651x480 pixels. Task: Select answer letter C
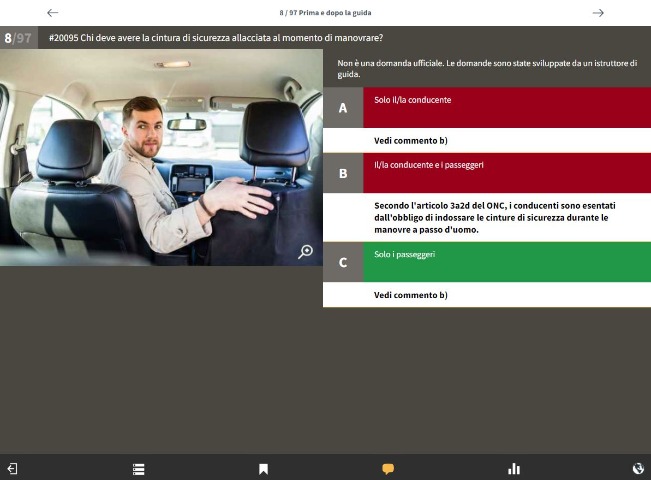(x=343, y=262)
